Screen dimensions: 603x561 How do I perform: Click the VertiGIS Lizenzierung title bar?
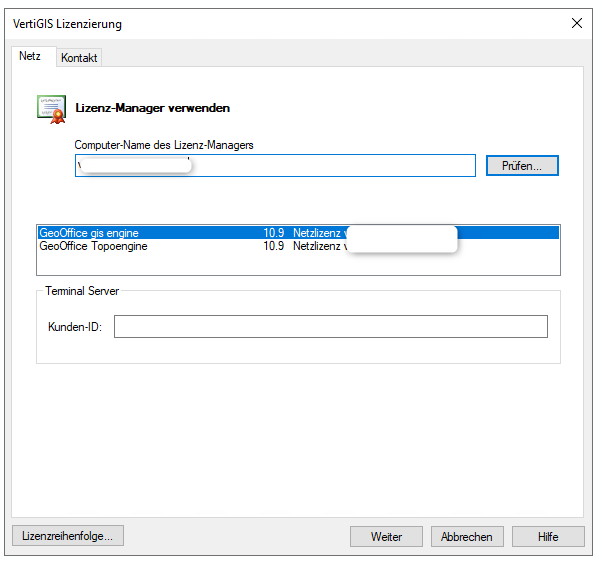click(250, 23)
